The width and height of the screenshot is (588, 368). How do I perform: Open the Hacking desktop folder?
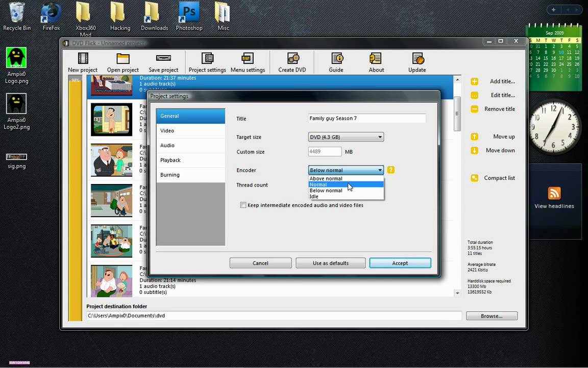120,16
